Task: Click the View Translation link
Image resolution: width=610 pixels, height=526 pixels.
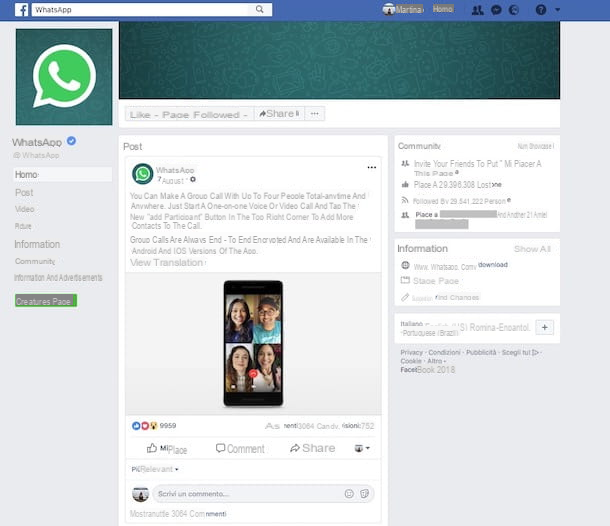Action: click(x=167, y=263)
